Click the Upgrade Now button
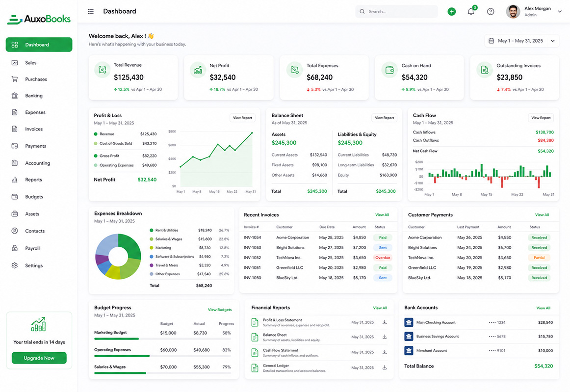Image resolution: width=570 pixels, height=392 pixels. click(39, 358)
